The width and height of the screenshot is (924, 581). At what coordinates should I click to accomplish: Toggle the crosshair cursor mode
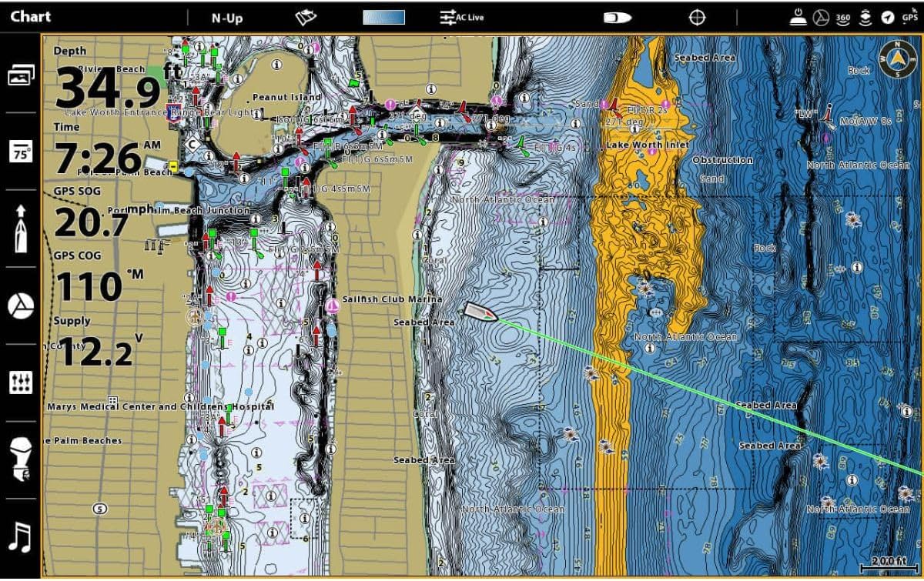tap(695, 16)
